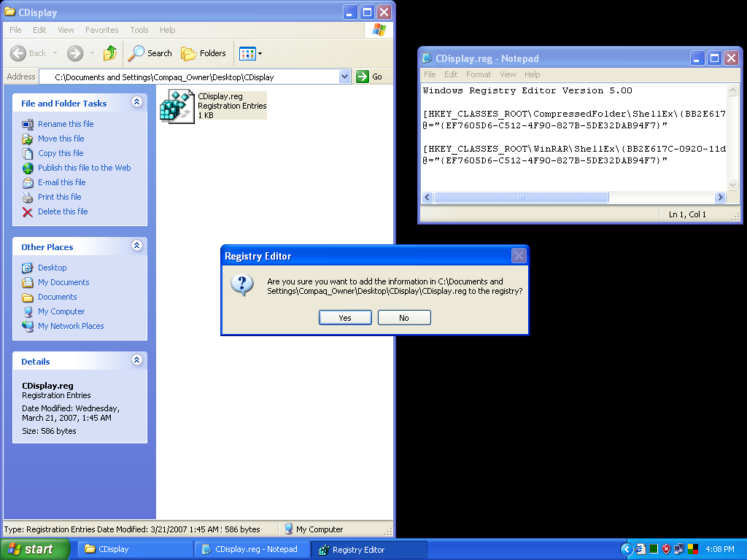Click the red shield security tray icon
Screen dimensions: 747x560
pyautogui.click(x=666, y=550)
